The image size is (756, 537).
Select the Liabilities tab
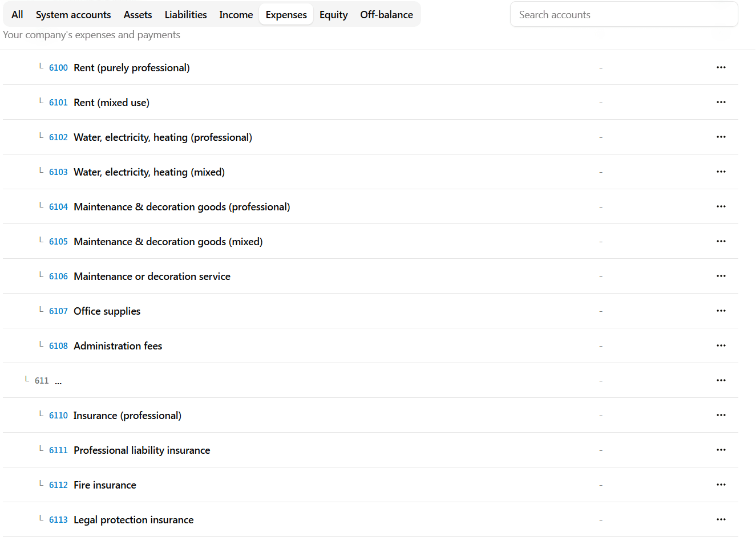(x=185, y=15)
